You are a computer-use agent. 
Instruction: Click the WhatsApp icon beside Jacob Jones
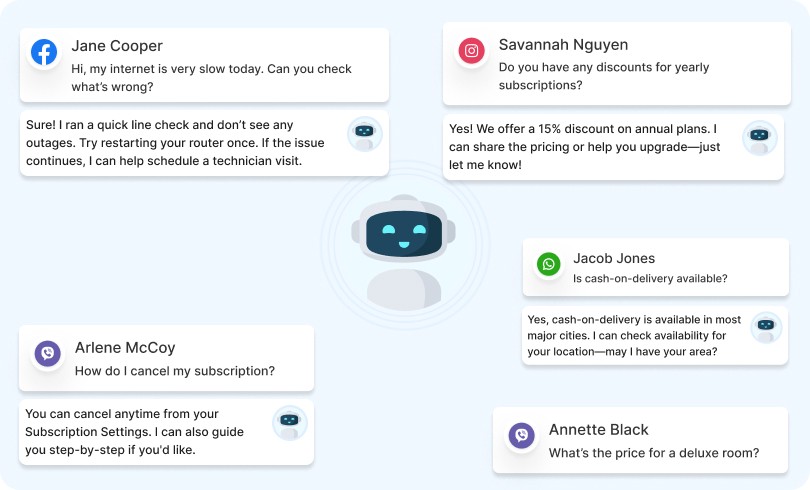pyautogui.click(x=548, y=264)
